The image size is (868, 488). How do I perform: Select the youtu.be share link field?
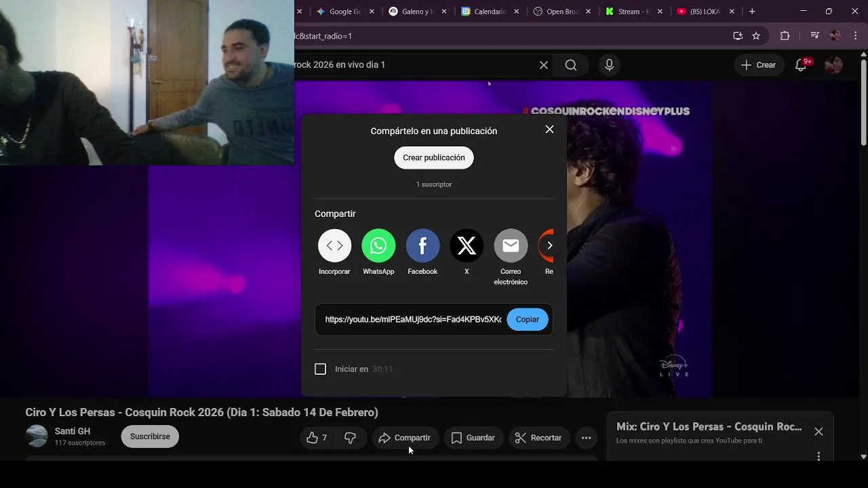(x=413, y=319)
